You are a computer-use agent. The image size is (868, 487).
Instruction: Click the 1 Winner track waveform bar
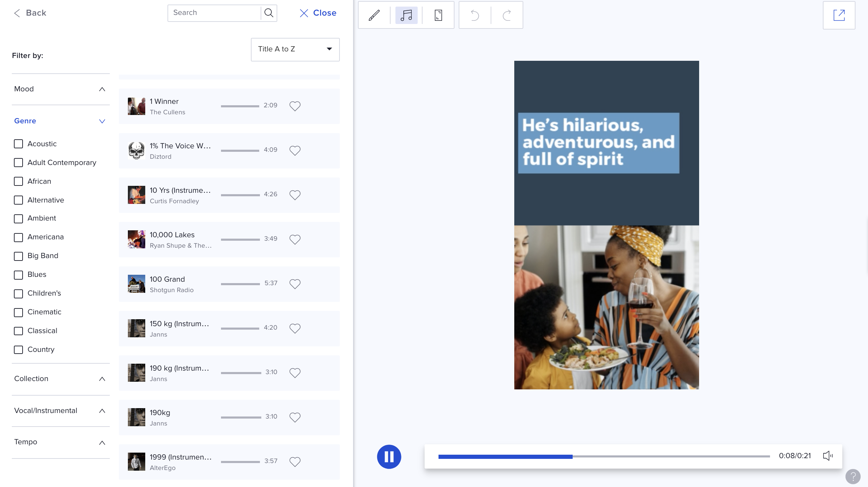[240, 106]
